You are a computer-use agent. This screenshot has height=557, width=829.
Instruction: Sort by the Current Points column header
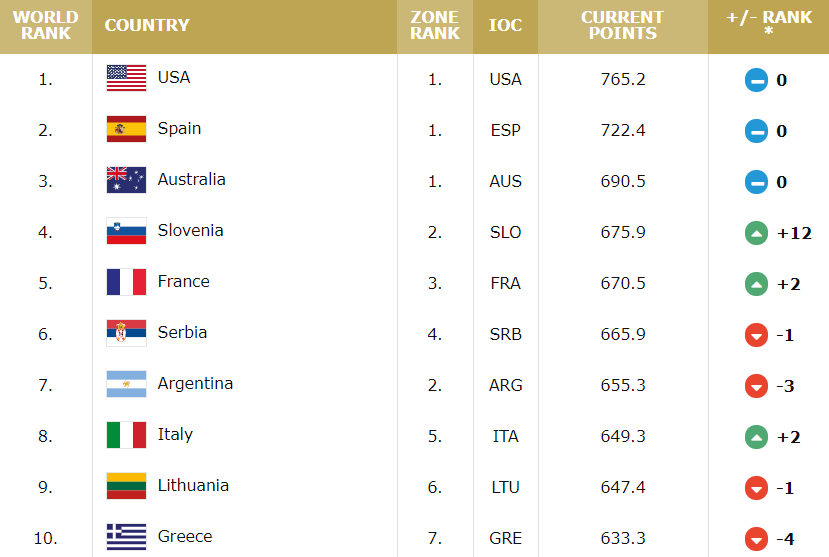coord(623,26)
